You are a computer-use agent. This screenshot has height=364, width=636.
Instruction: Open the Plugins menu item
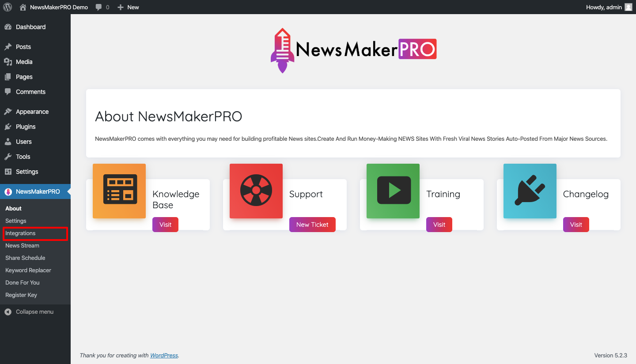click(35, 127)
